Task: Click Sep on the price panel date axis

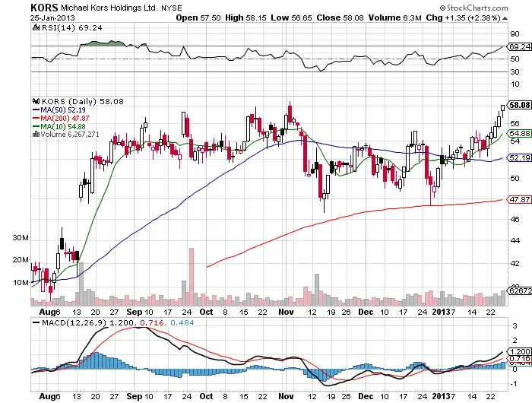Action: pos(134,312)
